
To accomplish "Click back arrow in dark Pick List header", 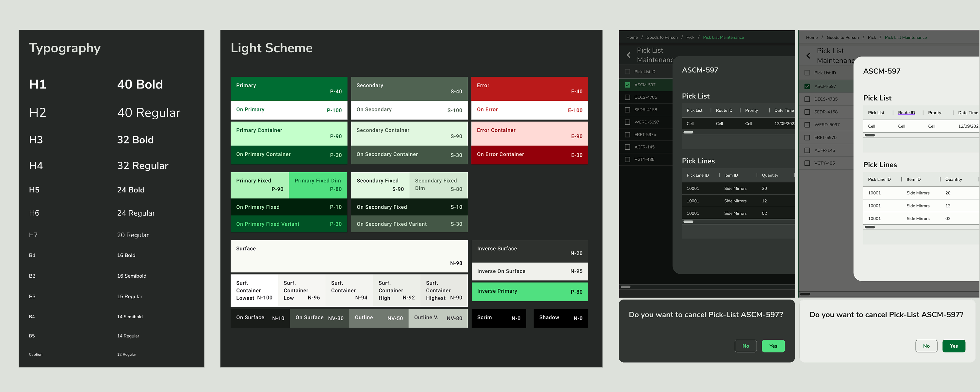I will [x=629, y=55].
